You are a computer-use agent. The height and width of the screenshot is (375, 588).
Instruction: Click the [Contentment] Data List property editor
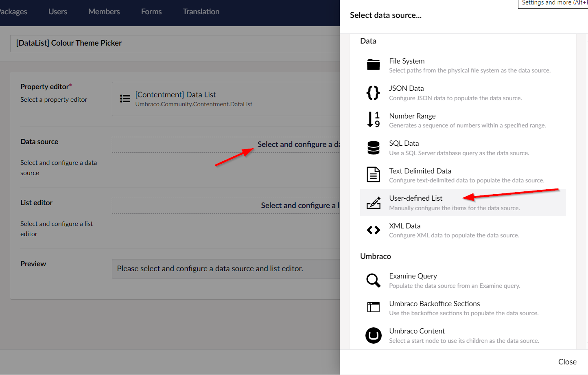pos(226,99)
